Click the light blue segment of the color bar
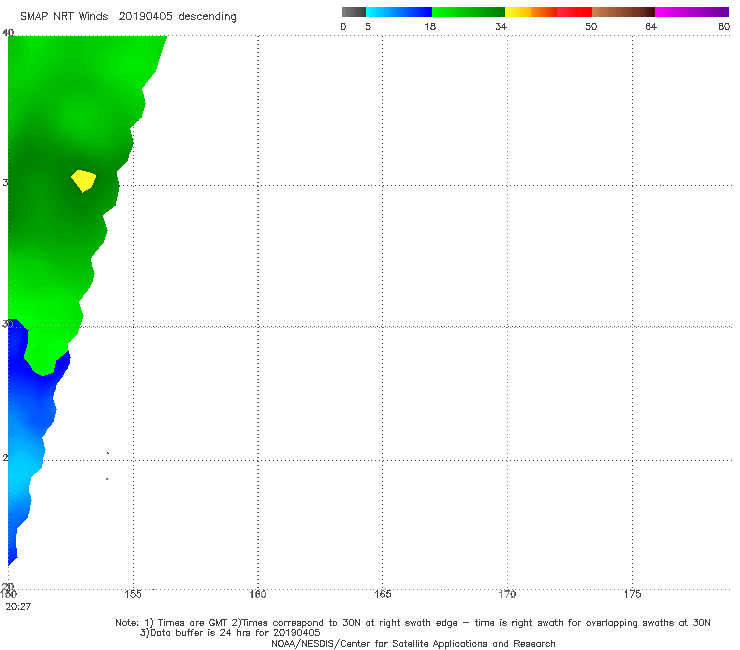Viewport: 740px width, 650px height. (x=399, y=12)
